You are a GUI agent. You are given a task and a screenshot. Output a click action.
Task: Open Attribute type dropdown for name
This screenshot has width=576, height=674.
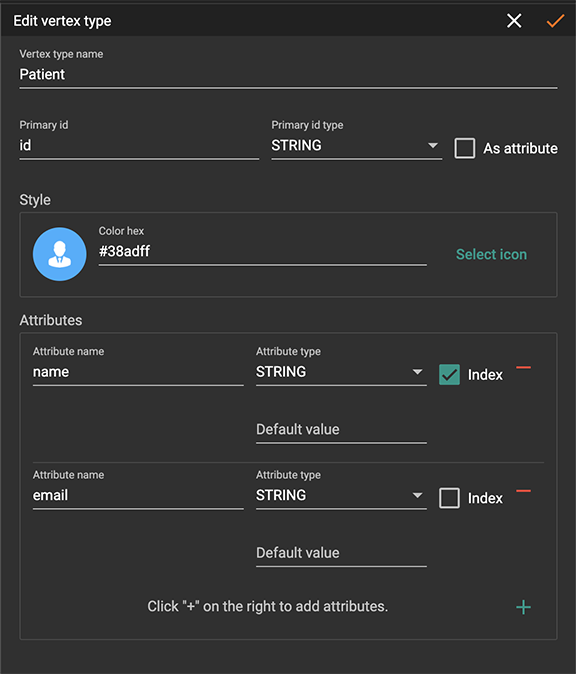point(341,372)
